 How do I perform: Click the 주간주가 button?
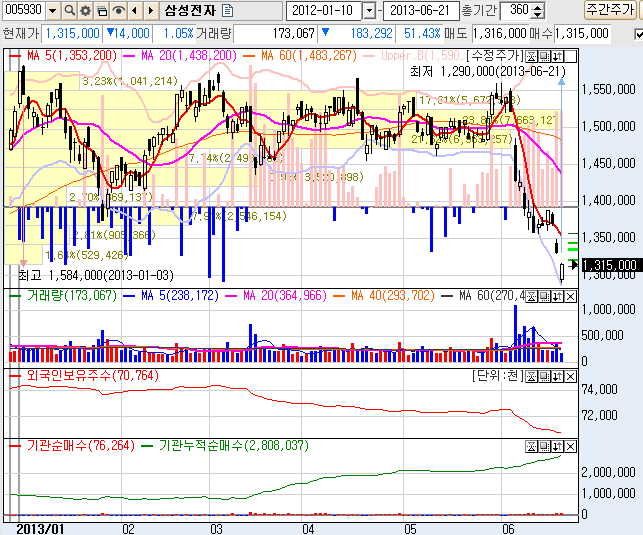611,10
